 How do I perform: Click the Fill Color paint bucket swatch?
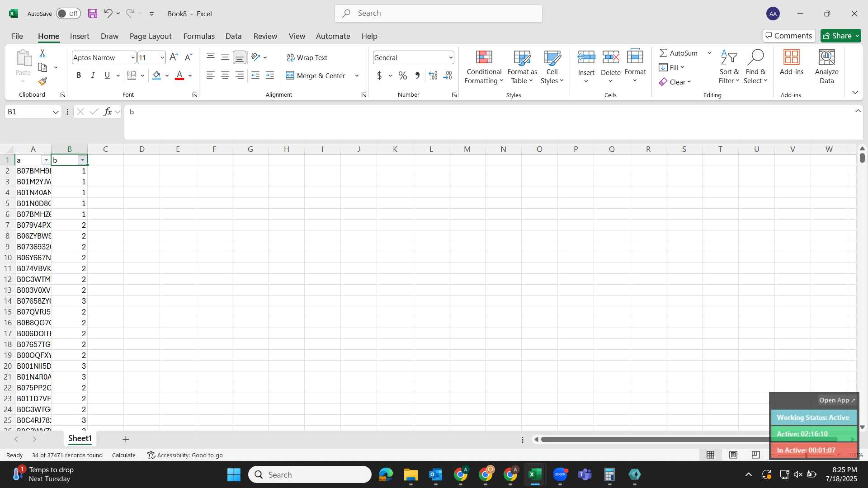[x=156, y=75]
